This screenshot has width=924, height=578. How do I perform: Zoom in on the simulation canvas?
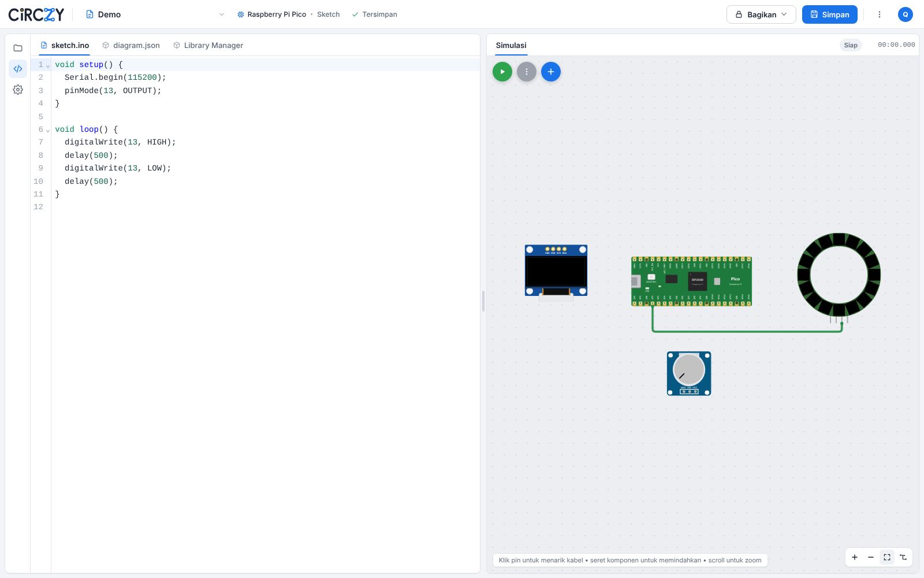click(x=855, y=557)
